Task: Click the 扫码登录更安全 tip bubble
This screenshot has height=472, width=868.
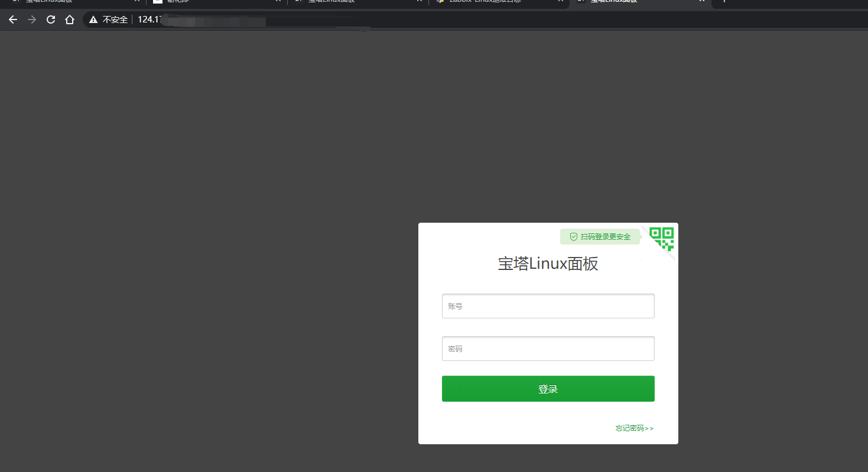Action: click(x=600, y=236)
